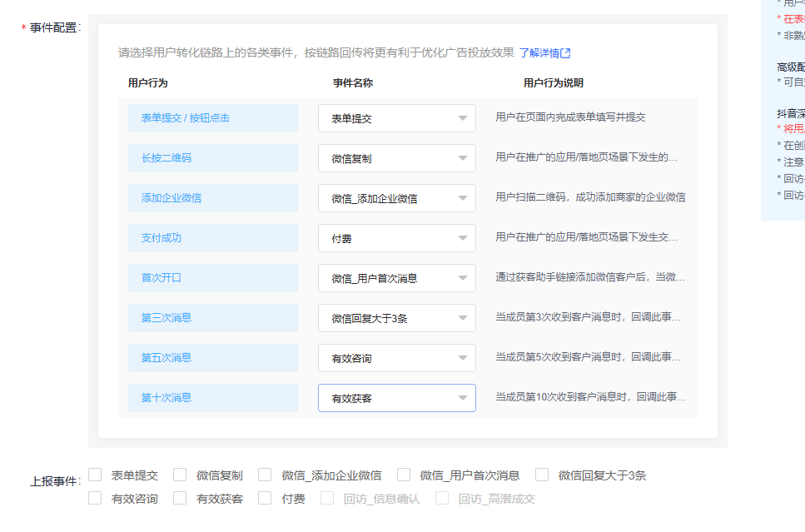Expand the 微信_用户首次消息 dropdown
The width and height of the screenshot is (805, 532).
(x=396, y=278)
